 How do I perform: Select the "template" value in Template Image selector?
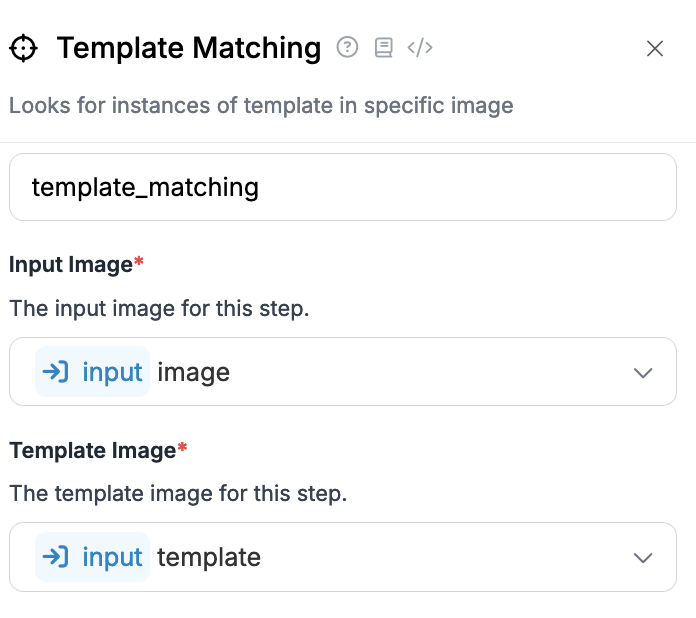[x=209, y=558]
